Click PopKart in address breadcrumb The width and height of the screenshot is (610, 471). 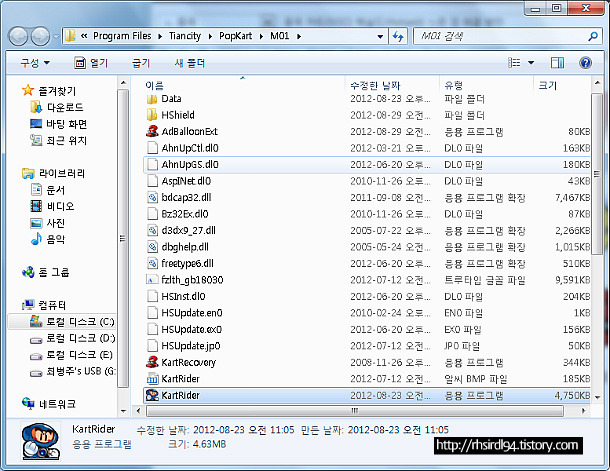point(235,36)
